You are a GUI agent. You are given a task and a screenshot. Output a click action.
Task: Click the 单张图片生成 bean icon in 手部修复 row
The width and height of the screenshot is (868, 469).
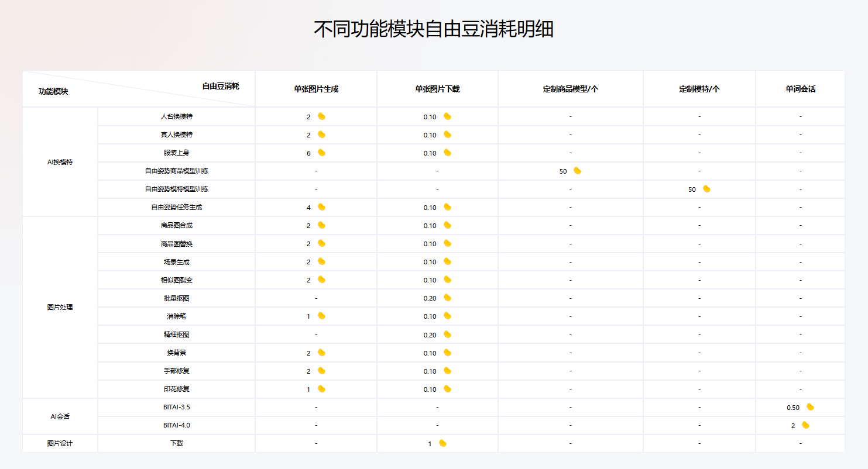pyautogui.click(x=321, y=371)
